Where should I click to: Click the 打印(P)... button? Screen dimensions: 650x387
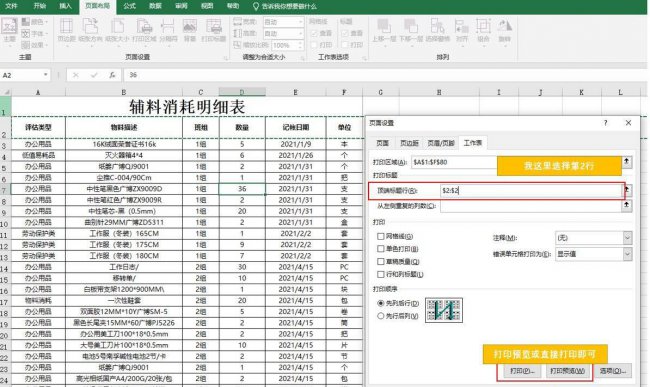pos(522,371)
